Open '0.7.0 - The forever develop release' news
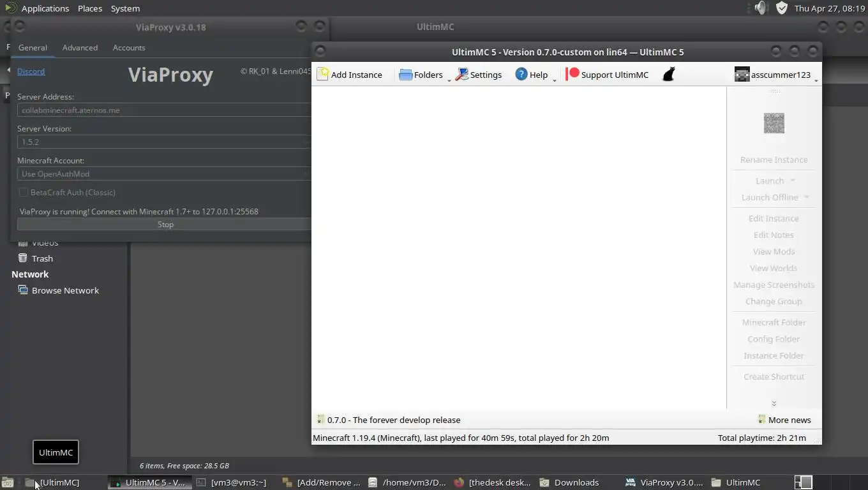The height and width of the screenshot is (490, 868). pos(394,420)
